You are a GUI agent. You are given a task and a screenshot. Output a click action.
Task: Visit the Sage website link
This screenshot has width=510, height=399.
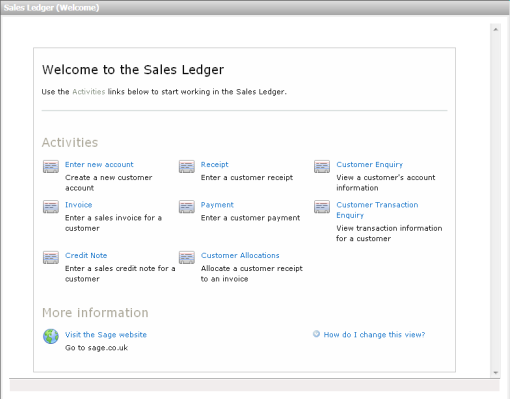coord(106,335)
